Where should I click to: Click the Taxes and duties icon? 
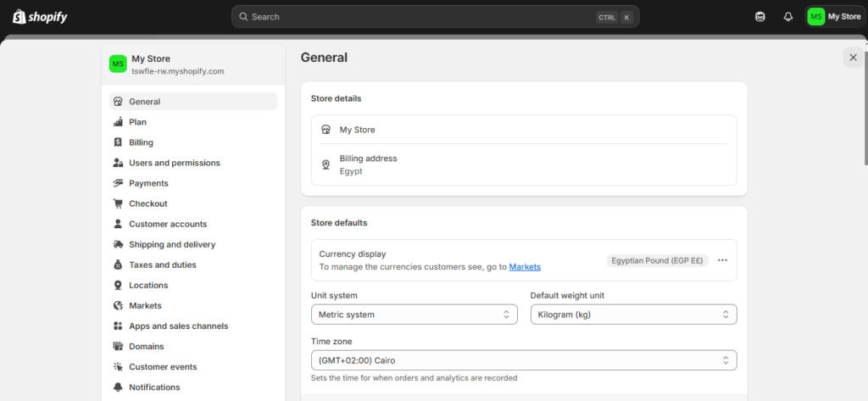click(x=118, y=265)
